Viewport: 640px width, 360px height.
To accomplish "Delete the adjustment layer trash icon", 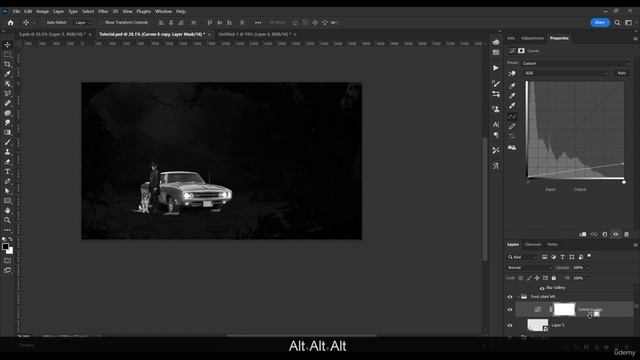I will [x=627, y=234].
